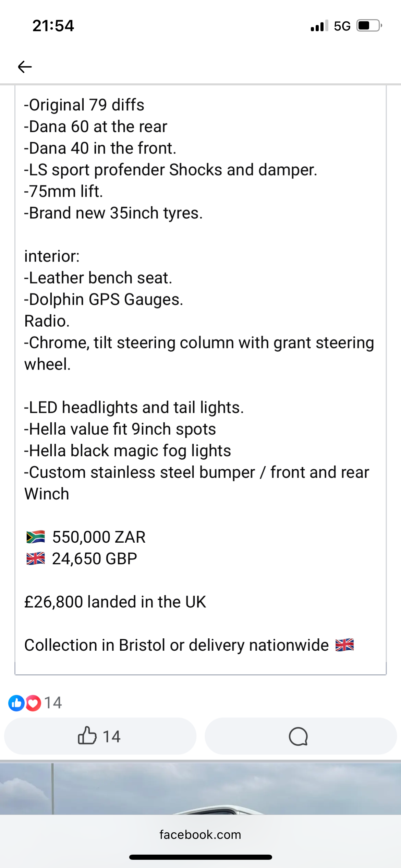This screenshot has height=868, width=401.
Task: Tap the cellular signal bars icon
Action: (x=319, y=26)
